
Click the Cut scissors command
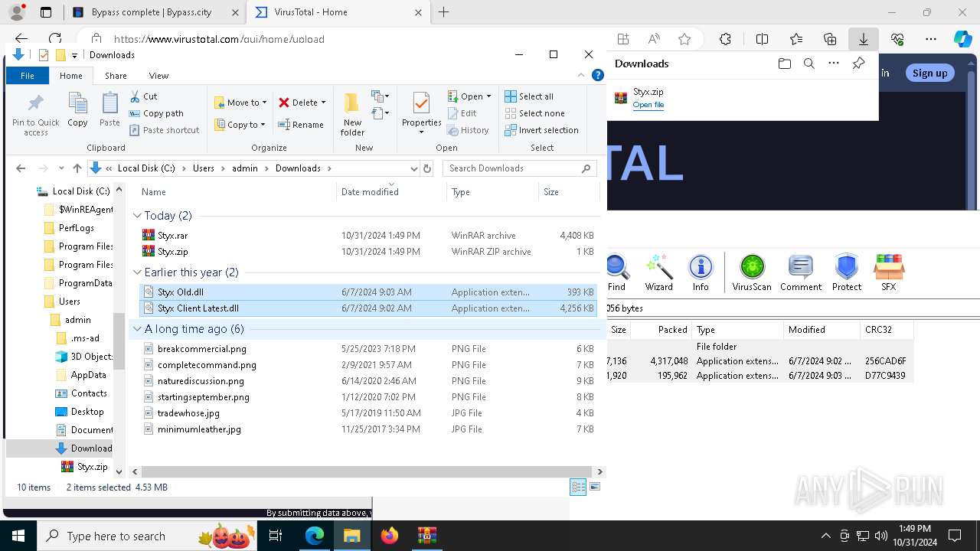tap(143, 96)
